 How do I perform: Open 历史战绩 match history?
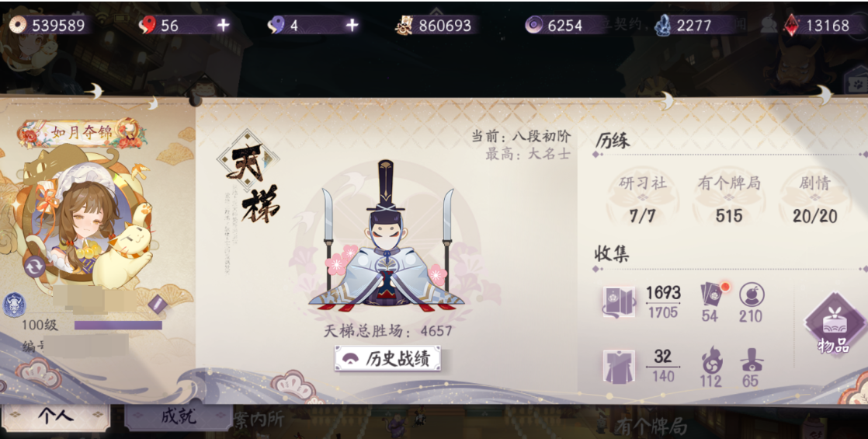click(x=387, y=359)
